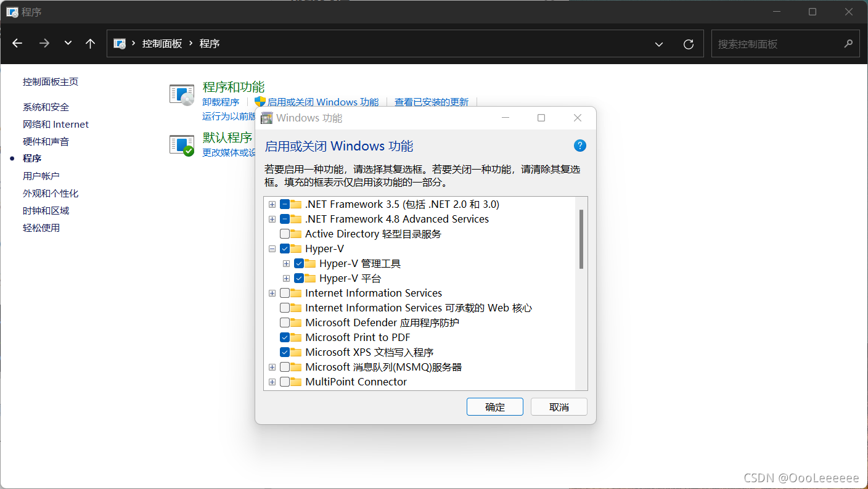Image resolution: width=868 pixels, height=489 pixels.
Task: Collapse the Hyper-V tree node
Action: point(272,249)
